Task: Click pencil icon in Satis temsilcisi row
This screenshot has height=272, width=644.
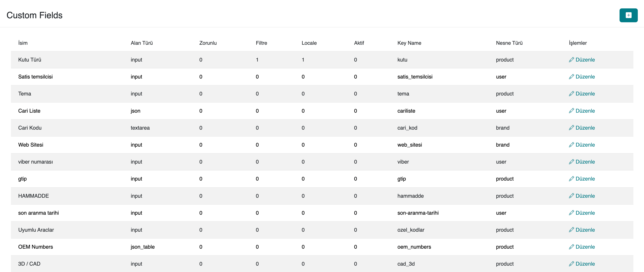Action: (571, 77)
